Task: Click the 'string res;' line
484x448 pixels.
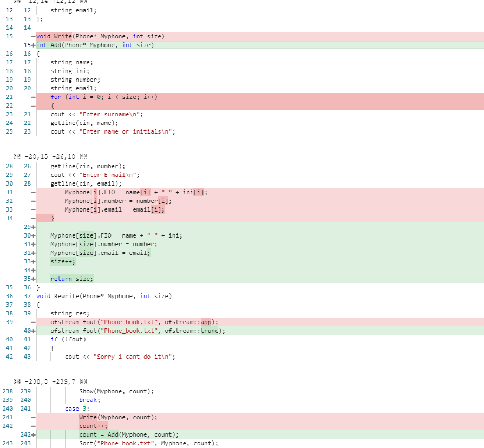Action: 70,313
